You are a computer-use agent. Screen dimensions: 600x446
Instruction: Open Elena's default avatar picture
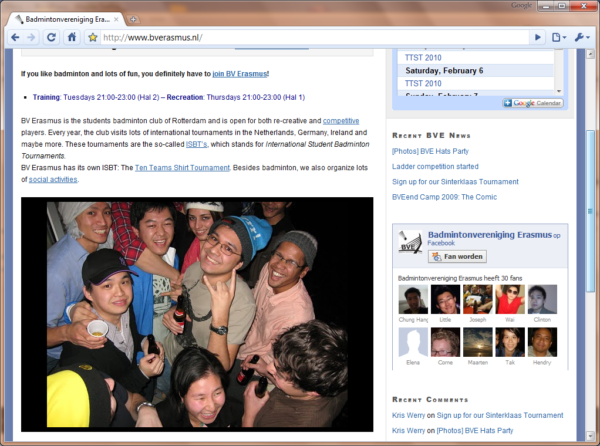click(413, 342)
